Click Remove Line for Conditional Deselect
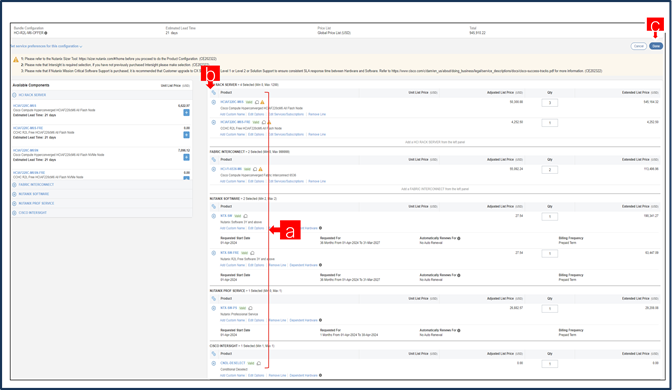This screenshot has height=390, width=672. [277, 375]
